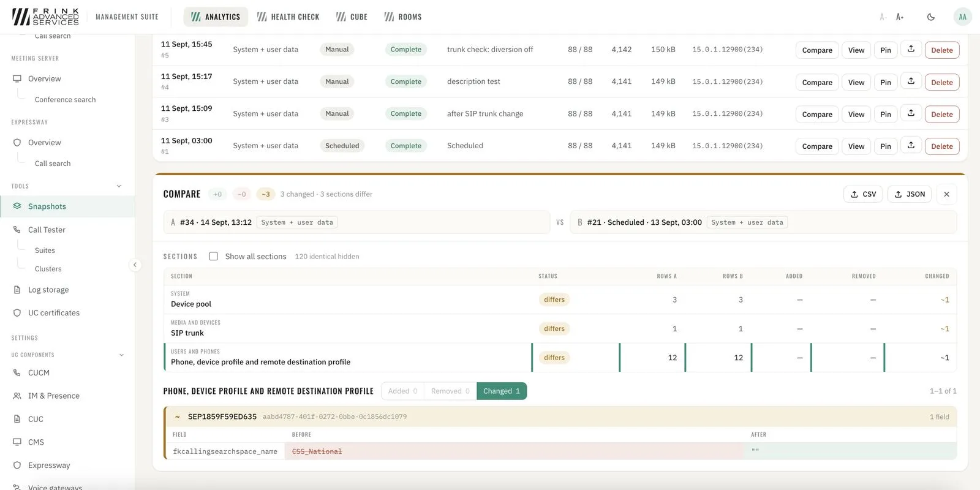Select the SIP trunk section row
The height and width of the screenshot is (490, 980).
click(x=560, y=329)
